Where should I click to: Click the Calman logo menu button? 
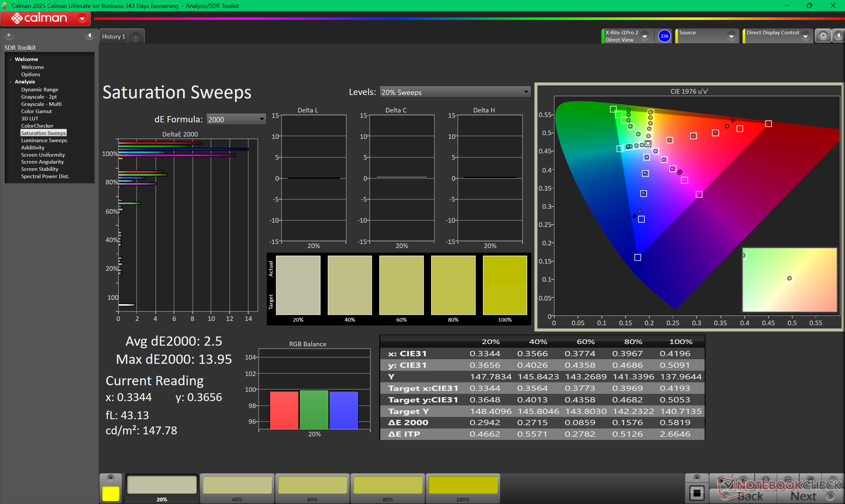[46, 18]
